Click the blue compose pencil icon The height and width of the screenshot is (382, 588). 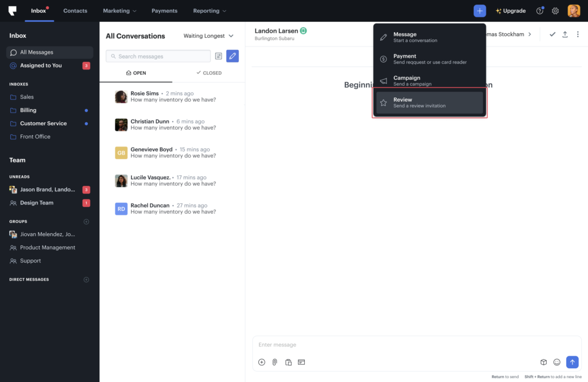233,56
